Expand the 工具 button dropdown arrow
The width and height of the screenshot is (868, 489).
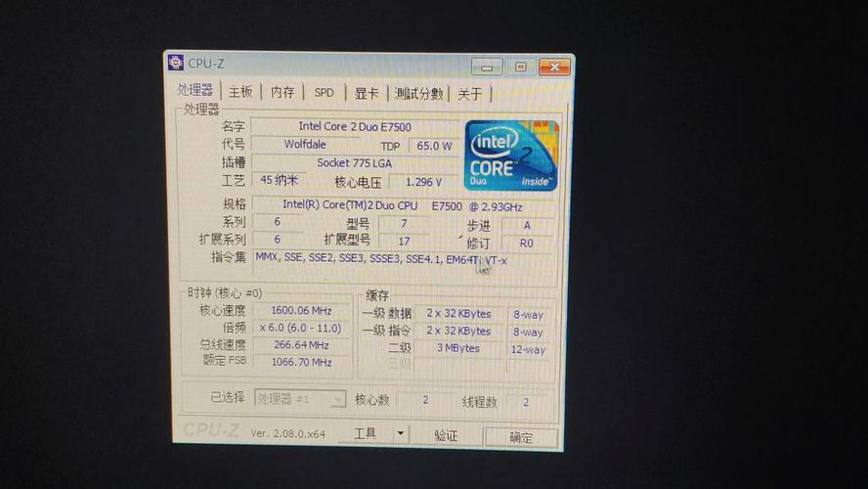click(400, 433)
